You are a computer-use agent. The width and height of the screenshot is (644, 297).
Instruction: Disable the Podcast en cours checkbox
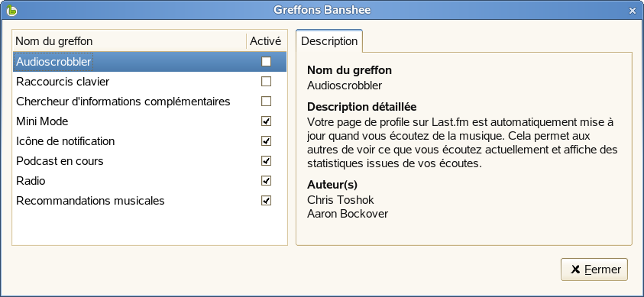coord(266,160)
